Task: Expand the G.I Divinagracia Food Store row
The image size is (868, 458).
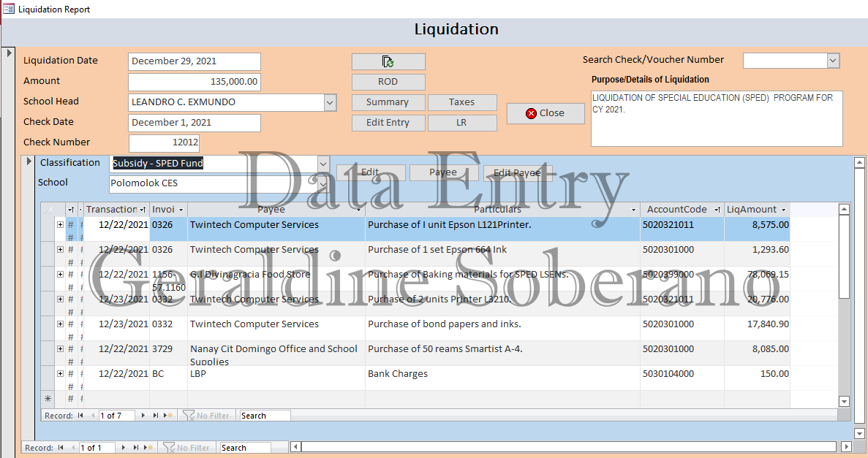Action: 61,275
